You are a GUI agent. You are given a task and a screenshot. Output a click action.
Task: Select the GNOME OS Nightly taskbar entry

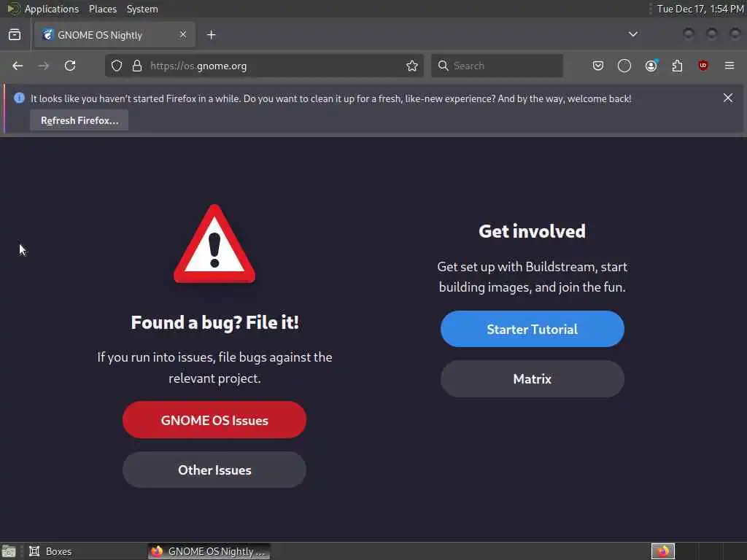point(209,551)
